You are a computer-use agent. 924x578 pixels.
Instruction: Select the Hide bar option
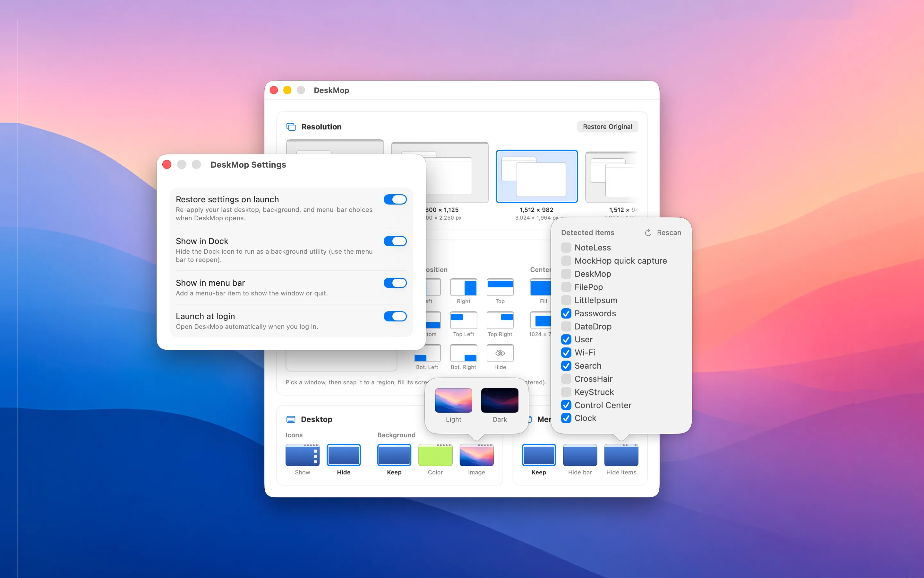(x=580, y=455)
